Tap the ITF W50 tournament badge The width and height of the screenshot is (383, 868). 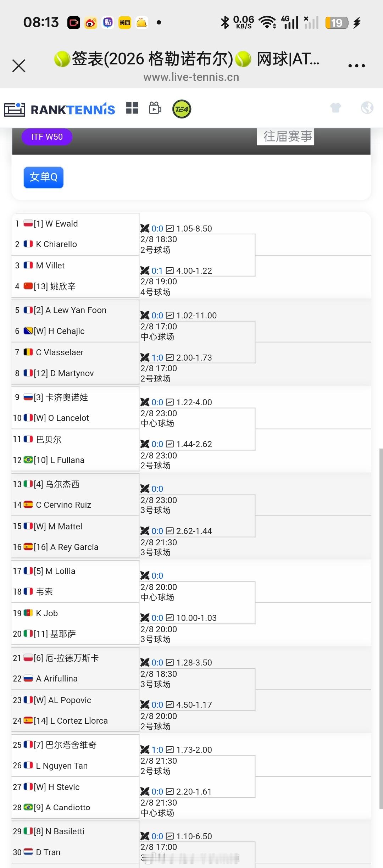pos(47,137)
